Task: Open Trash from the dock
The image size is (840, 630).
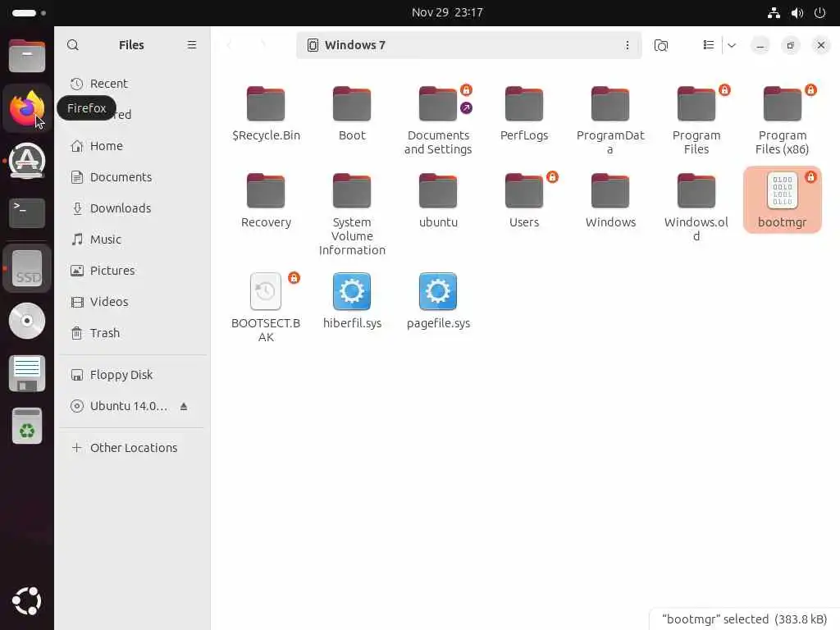Action: (x=27, y=426)
